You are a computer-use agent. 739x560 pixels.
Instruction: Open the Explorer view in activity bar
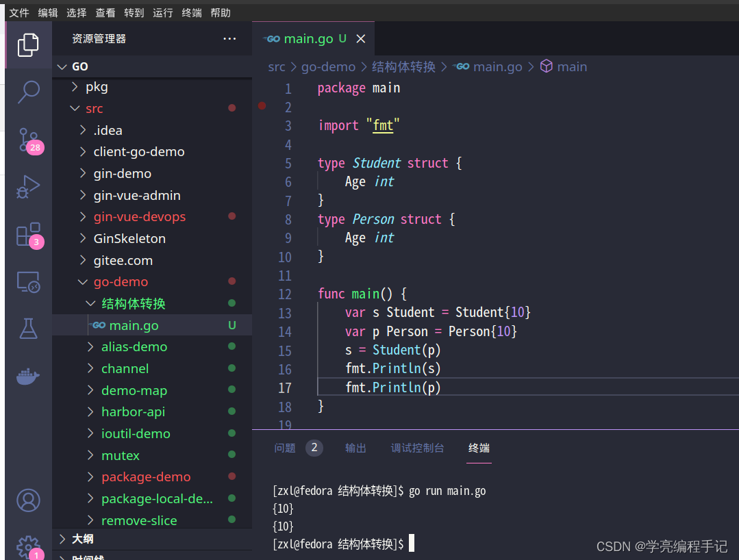click(x=28, y=45)
